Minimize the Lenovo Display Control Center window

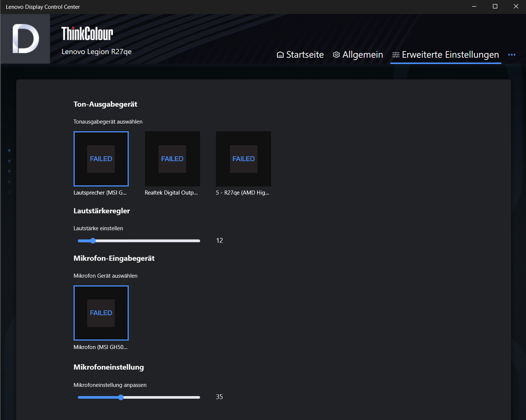coord(474,7)
